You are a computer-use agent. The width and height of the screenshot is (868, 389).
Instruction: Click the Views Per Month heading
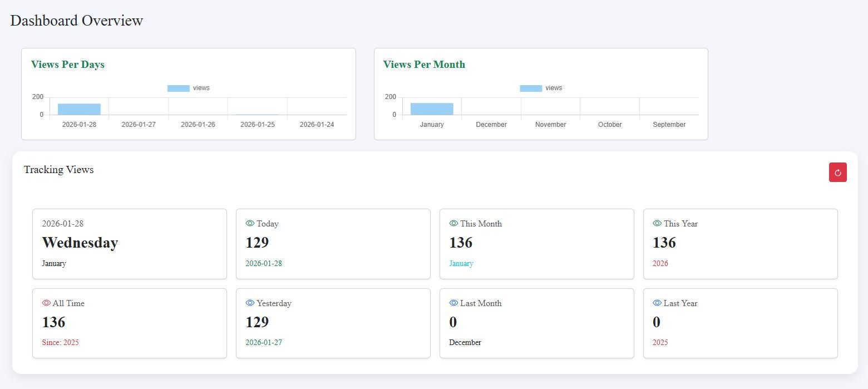point(424,65)
